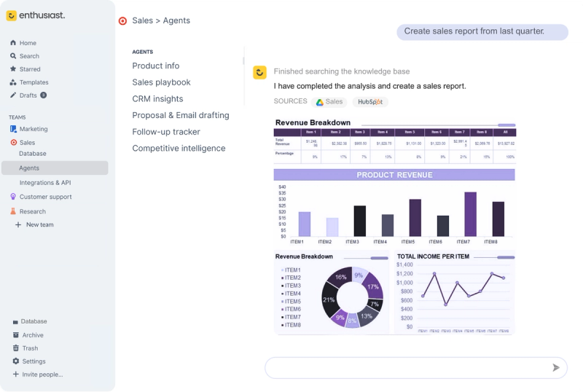Click the Archive box icon
Viewport: 583px width, 392px height.
tap(15, 335)
